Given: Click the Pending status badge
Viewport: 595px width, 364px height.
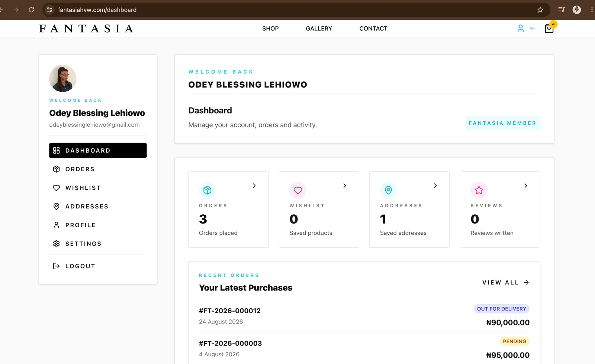Looking at the screenshot, I should [x=515, y=341].
